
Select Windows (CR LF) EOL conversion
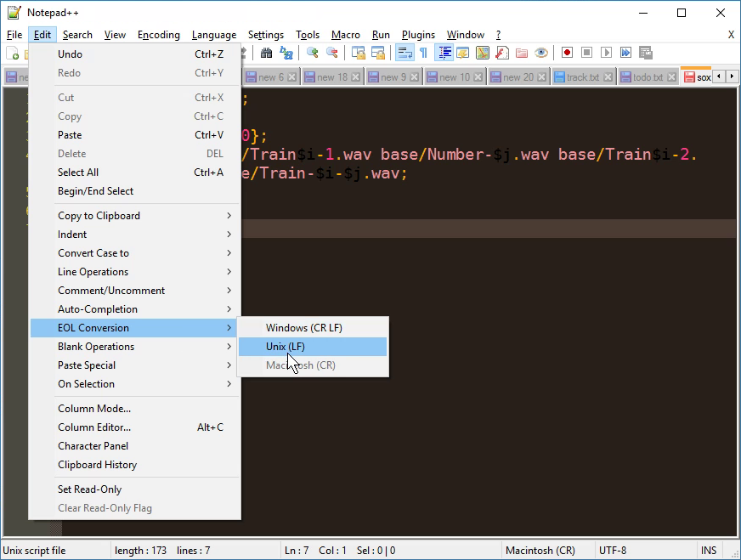[313, 327]
